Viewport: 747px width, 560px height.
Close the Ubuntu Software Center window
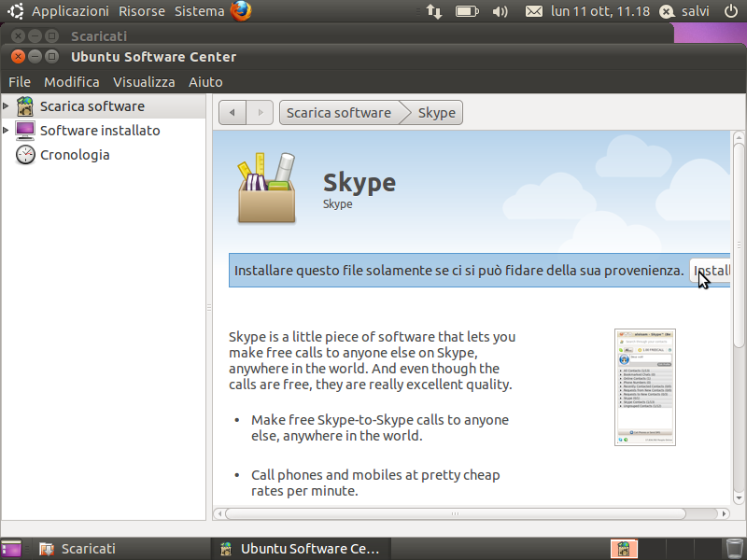coord(18,57)
